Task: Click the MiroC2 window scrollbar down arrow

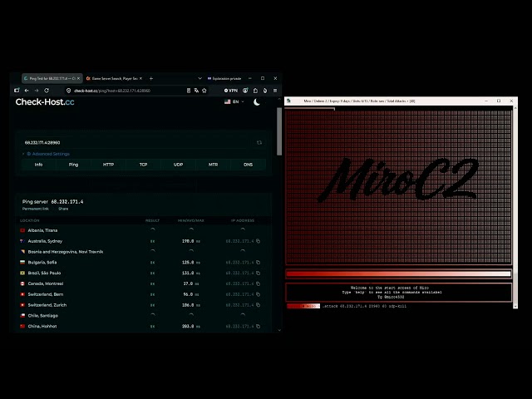Action: [x=515, y=306]
